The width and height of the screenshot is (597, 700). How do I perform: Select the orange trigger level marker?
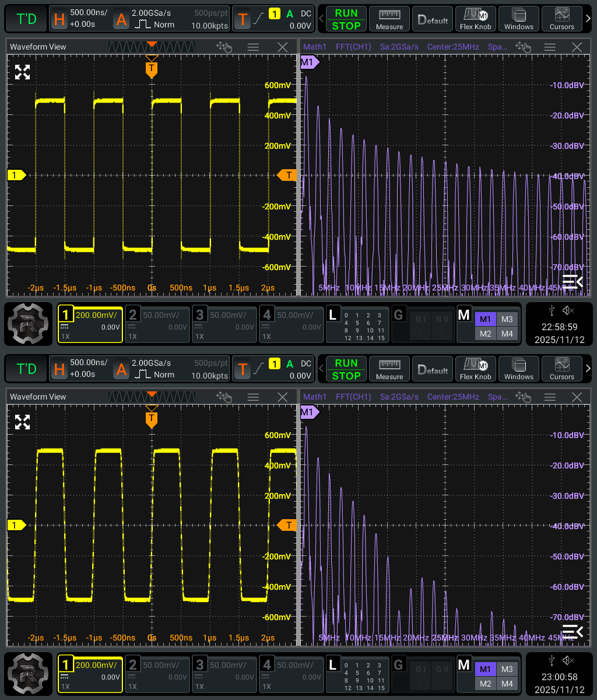[287, 174]
